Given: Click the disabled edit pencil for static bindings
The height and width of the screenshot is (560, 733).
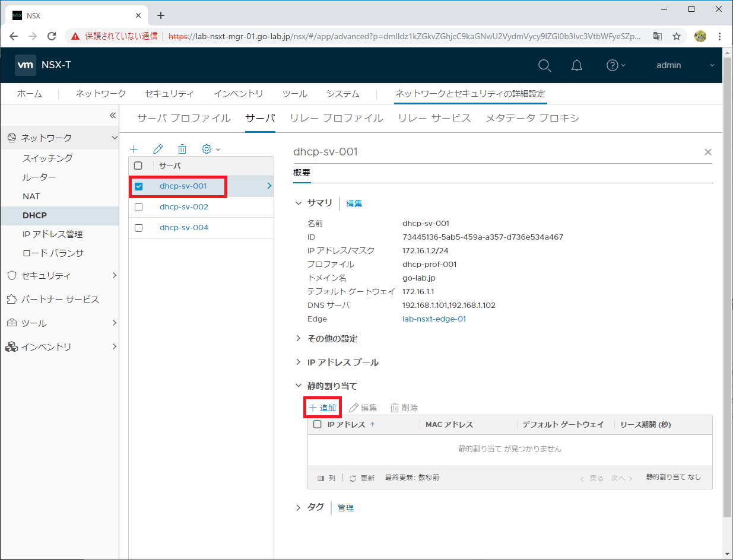Looking at the screenshot, I should 363,408.
